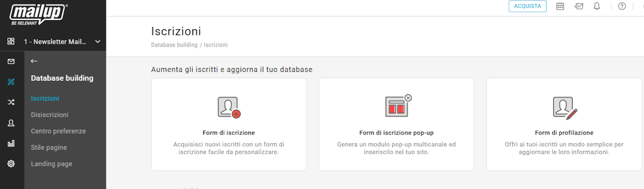Viewport: 644px width, 189px height.
Task: Expand the Newsletter list dropdown
Action: point(98,41)
